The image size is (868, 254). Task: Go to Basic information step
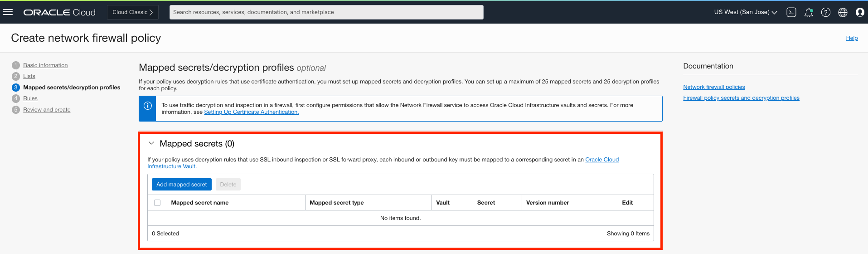pos(45,65)
